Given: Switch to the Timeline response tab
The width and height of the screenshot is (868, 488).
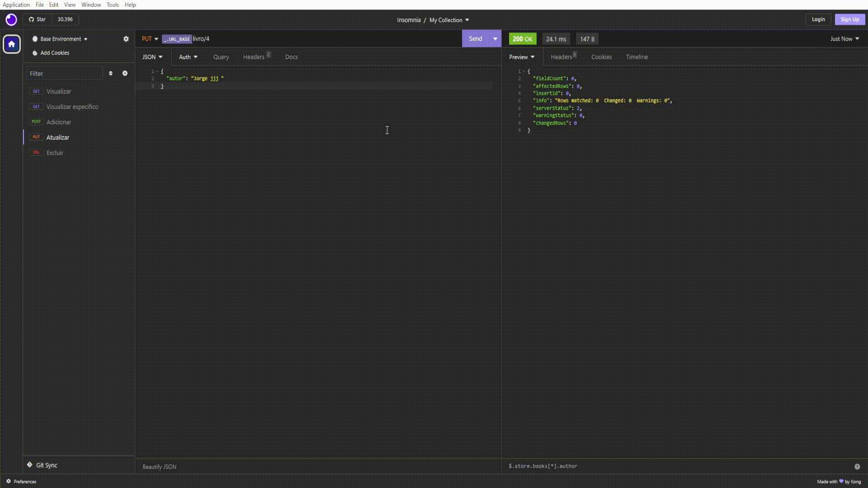Looking at the screenshot, I should tap(637, 57).
